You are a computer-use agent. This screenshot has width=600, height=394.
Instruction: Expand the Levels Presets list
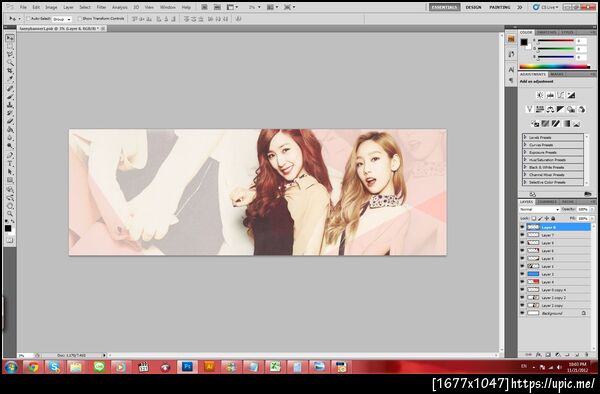click(x=525, y=137)
